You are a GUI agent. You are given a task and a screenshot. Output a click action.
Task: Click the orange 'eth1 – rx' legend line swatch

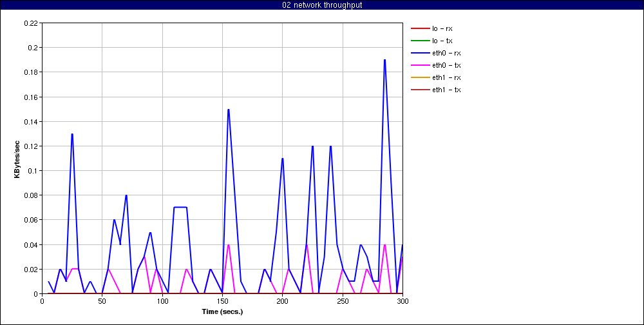[419, 78]
